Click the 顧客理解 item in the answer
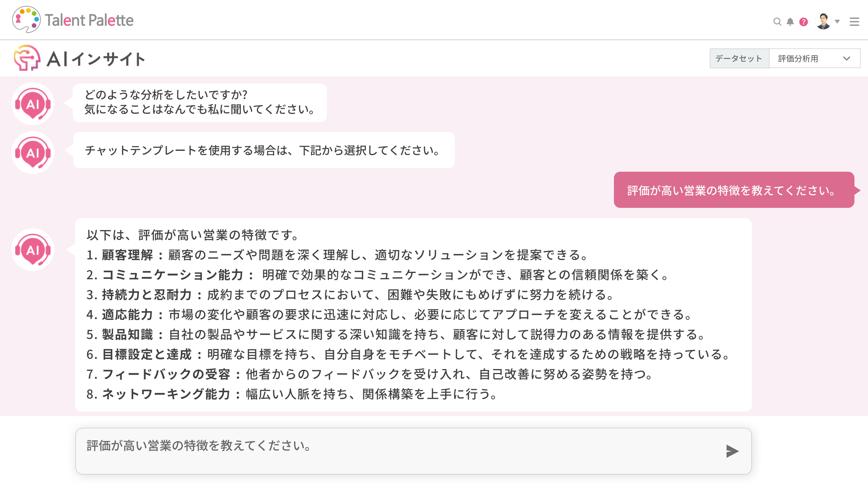This screenshot has height=488, width=868. (127, 255)
